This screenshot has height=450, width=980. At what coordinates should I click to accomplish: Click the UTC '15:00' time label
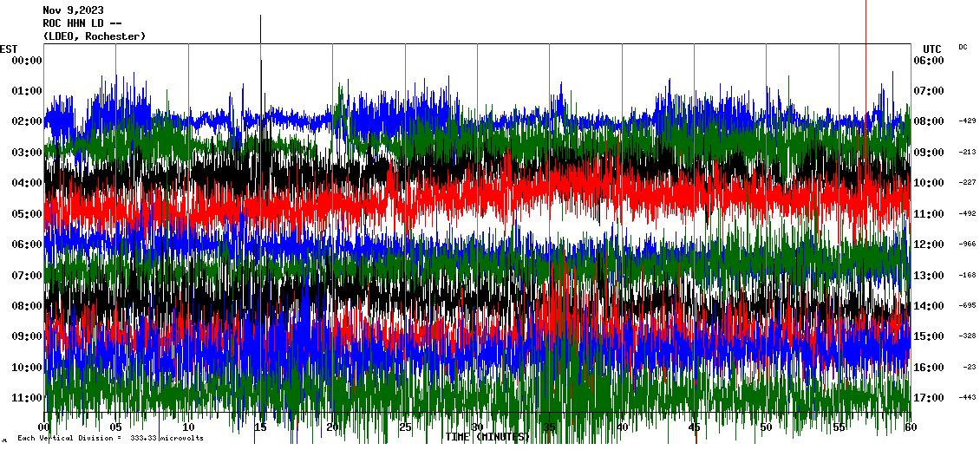[x=930, y=336]
